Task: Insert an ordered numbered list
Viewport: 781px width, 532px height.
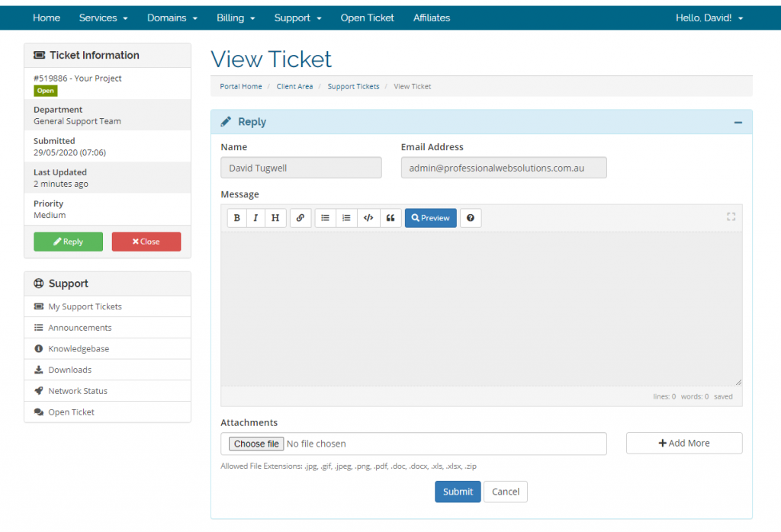Action: click(x=347, y=218)
